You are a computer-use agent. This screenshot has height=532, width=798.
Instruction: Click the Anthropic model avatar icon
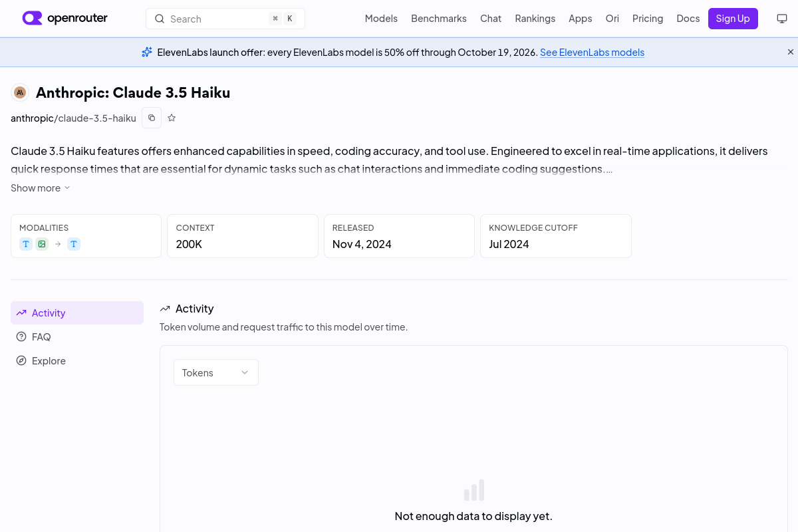point(20,92)
